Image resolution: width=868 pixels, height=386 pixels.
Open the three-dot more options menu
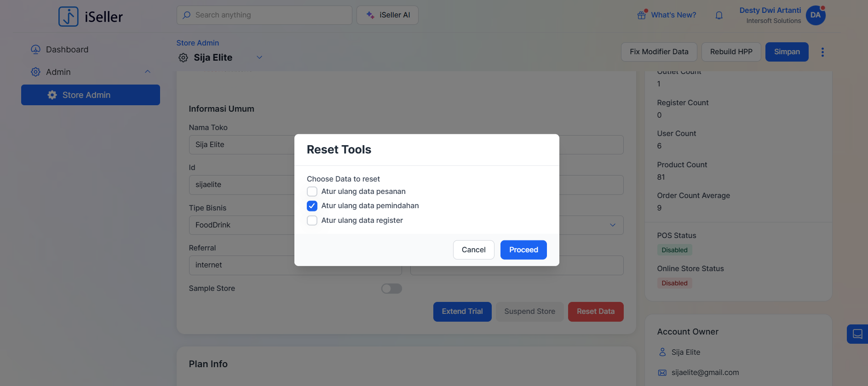tap(822, 52)
